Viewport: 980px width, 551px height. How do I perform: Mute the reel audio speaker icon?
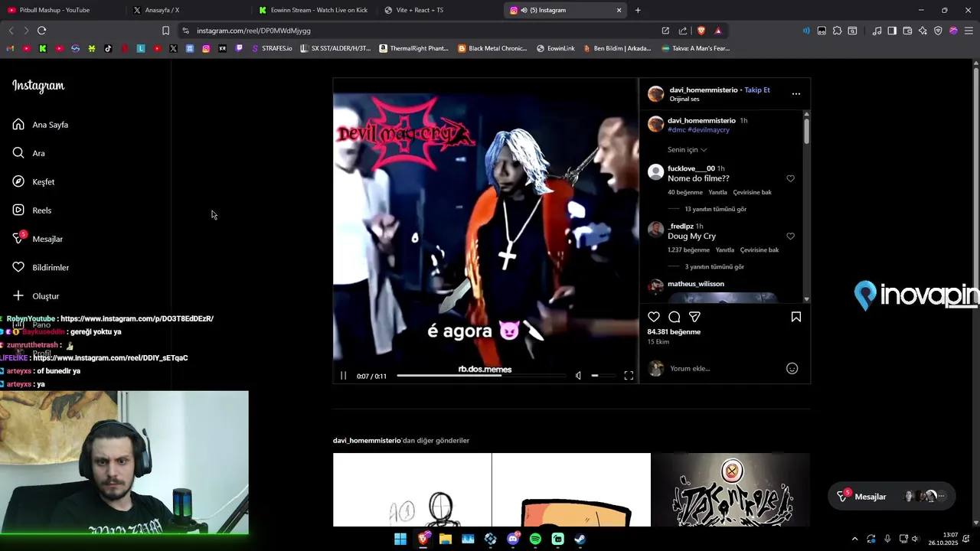point(578,376)
